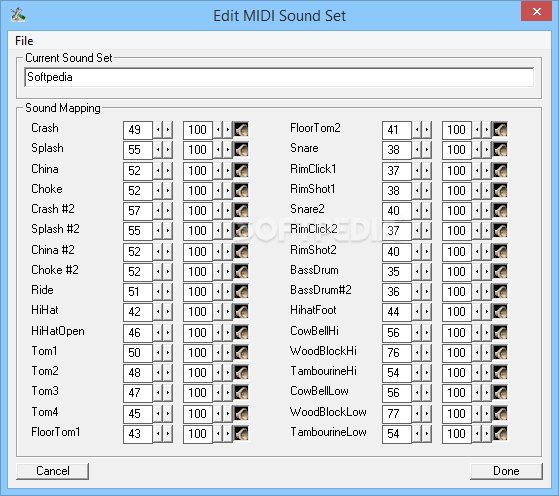Decrease the Splash MIDI note value
This screenshot has height=496, width=559.
point(158,150)
